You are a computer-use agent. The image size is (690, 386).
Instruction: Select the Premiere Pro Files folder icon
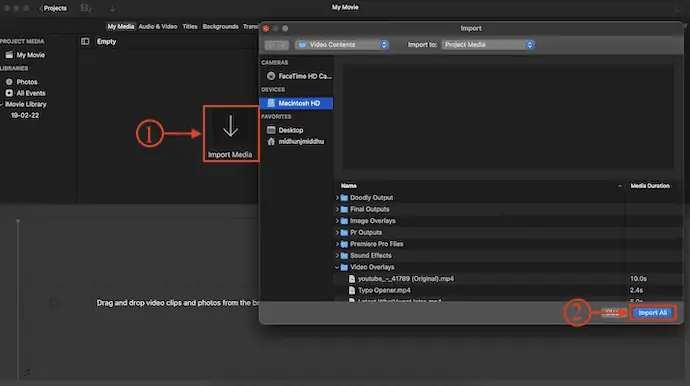pos(344,244)
